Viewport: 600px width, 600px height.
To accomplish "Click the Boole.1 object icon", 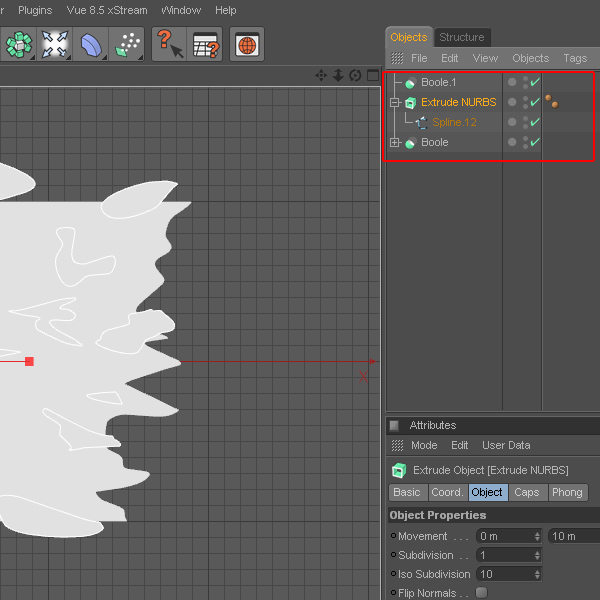I will pos(410,82).
